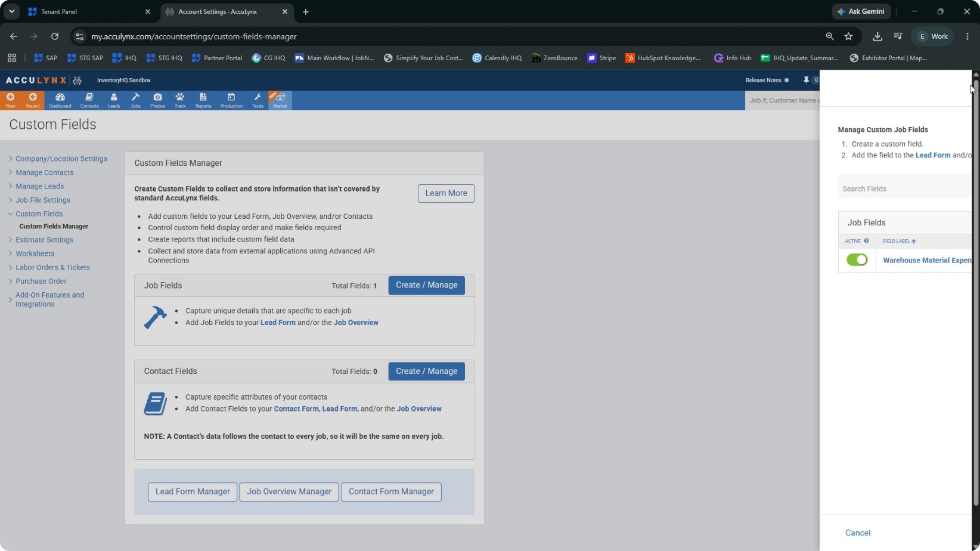Viewport: 980px width, 551px height.
Task: Sort by FIELD LABEL column header
Action: pos(899,241)
